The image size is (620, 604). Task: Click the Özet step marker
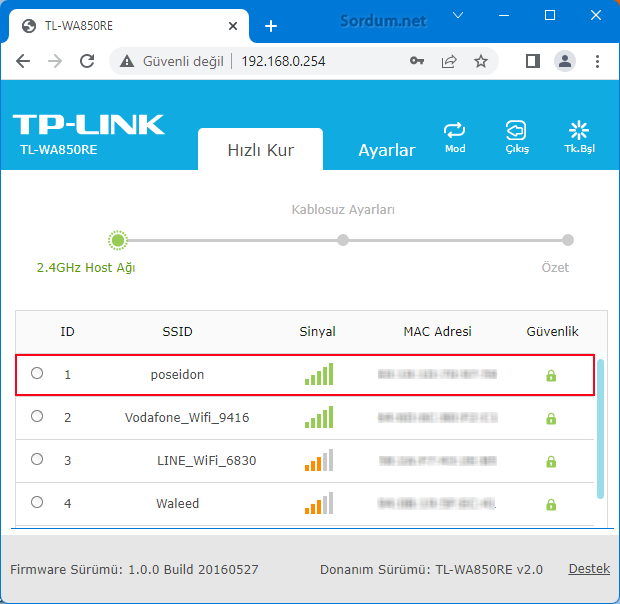coord(568,240)
